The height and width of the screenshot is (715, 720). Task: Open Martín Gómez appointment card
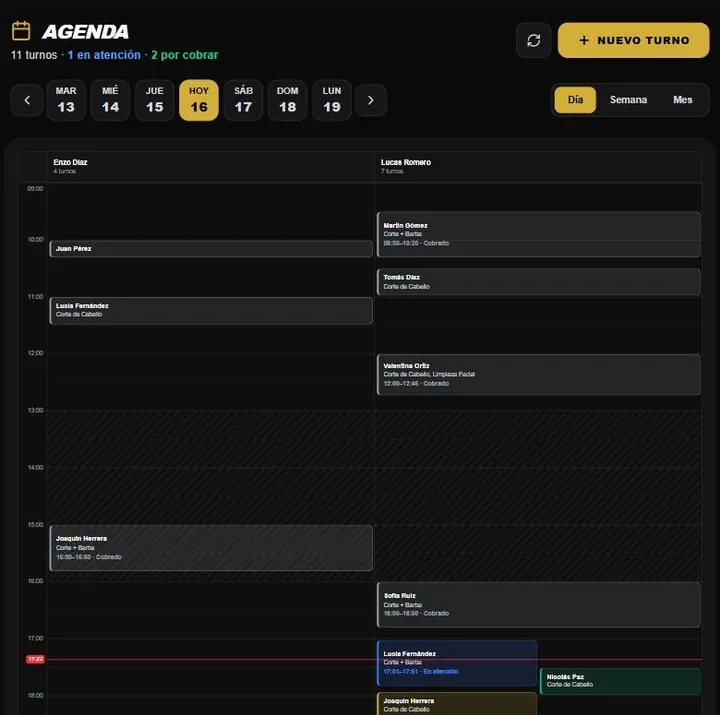(x=539, y=234)
